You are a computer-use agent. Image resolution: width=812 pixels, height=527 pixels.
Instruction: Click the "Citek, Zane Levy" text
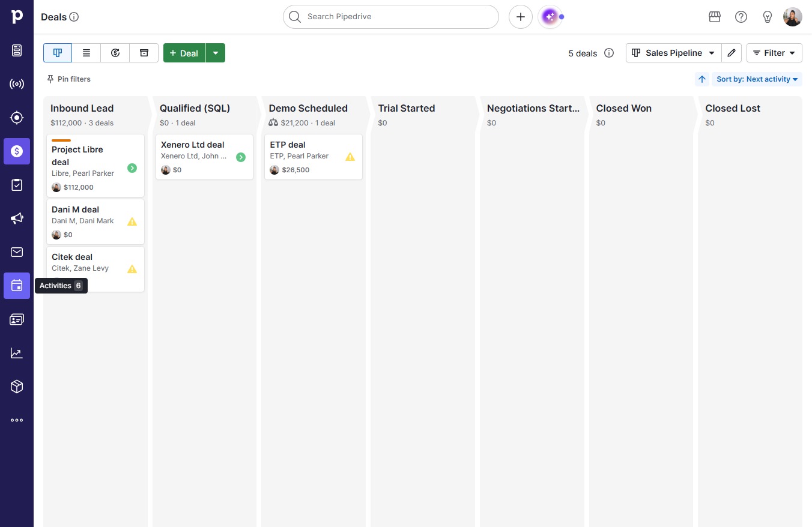80,268
